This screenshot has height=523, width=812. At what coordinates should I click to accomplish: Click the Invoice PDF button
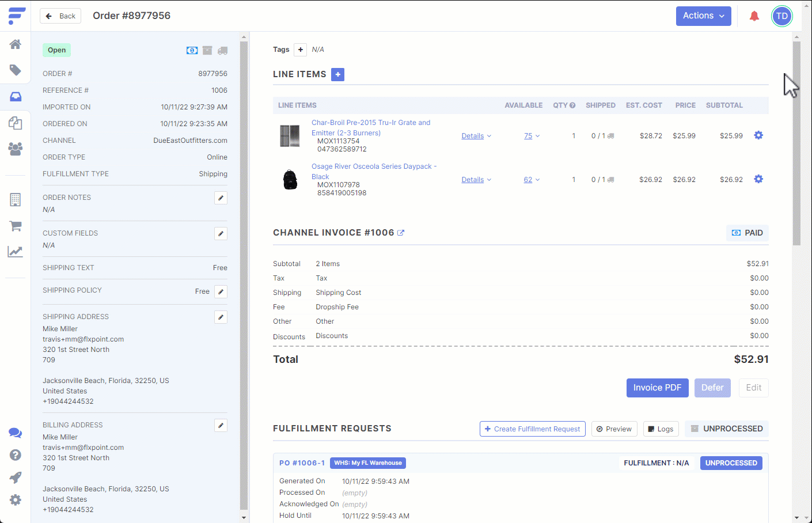[657, 388]
